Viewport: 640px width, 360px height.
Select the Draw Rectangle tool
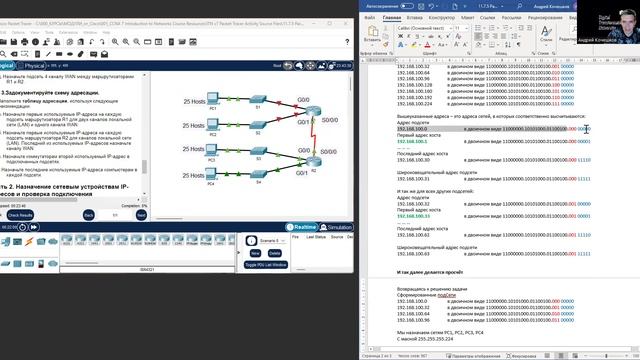[x=59, y=54]
